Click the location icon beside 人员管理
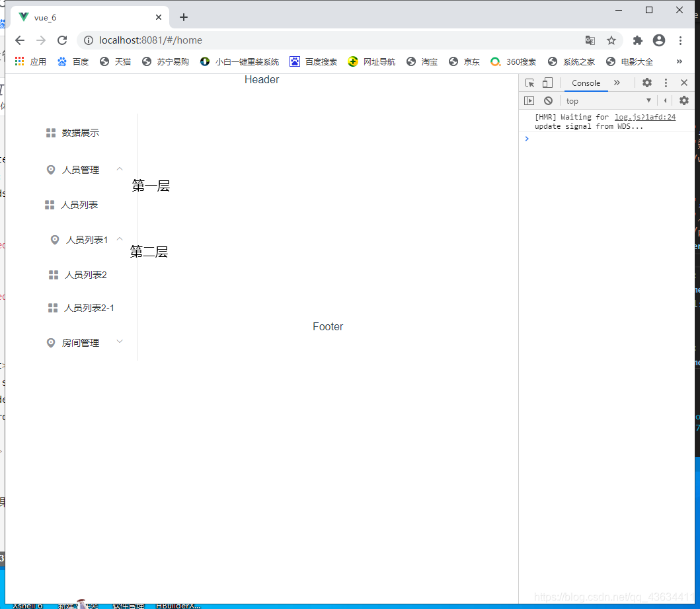 (x=51, y=170)
